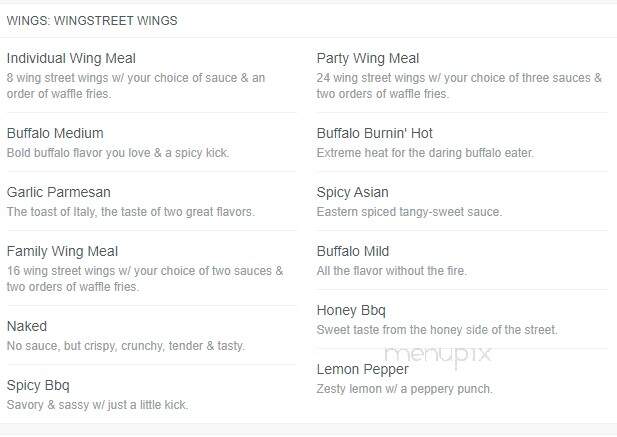Choose the Buffalo Medium sauce
This screenshot has height=437, width=617.
click(x=55, y=133)
